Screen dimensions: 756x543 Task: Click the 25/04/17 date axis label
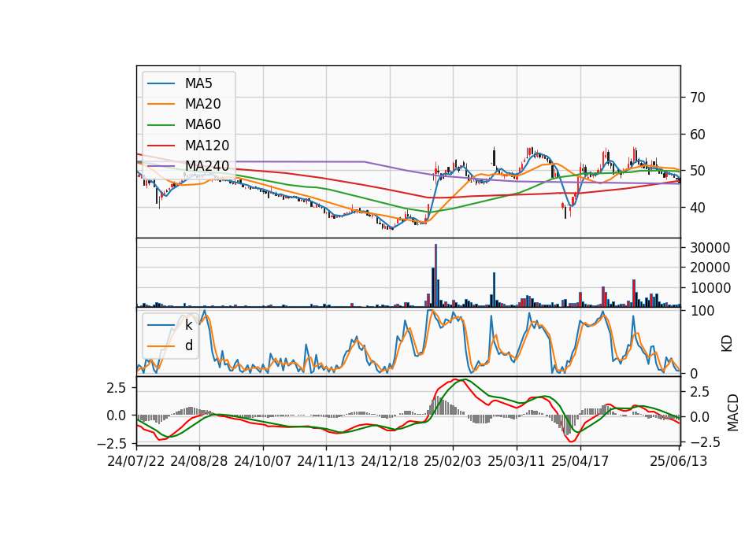pyautogui.click(x=580, y=461)
